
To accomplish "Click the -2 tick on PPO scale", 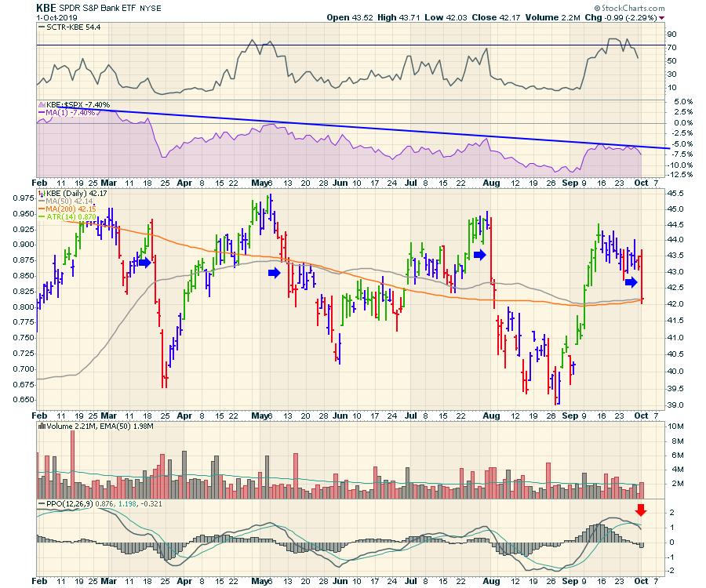I will click(671, 571).
